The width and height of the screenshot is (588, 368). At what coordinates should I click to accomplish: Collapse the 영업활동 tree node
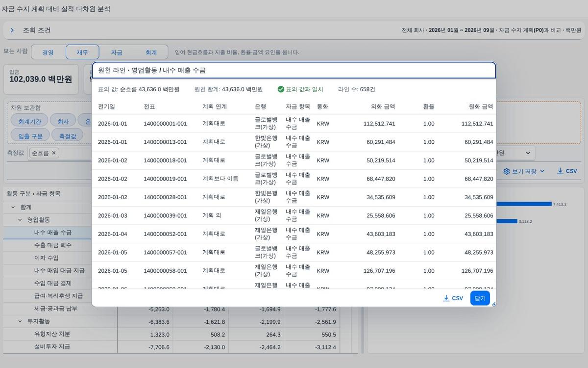coord(20,220)
